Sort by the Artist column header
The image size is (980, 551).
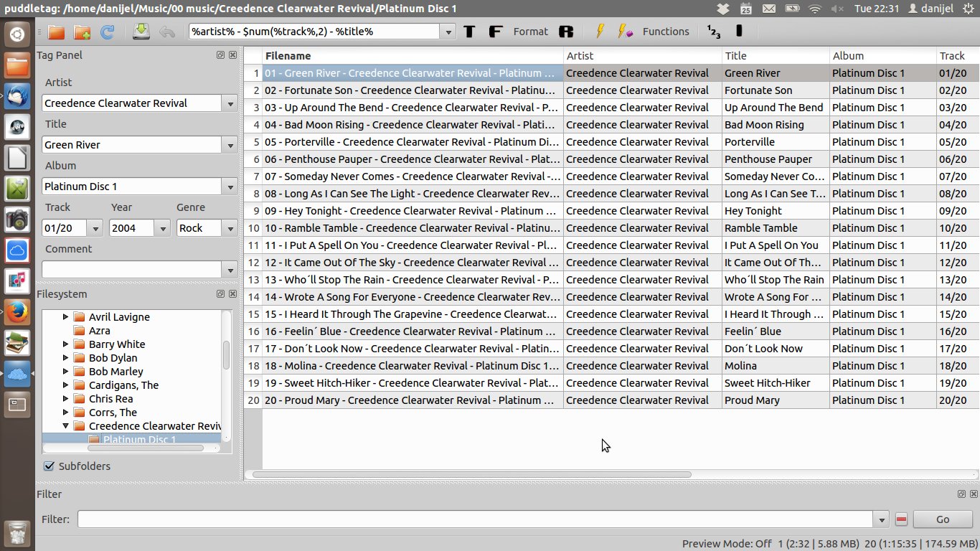point(643,56)
